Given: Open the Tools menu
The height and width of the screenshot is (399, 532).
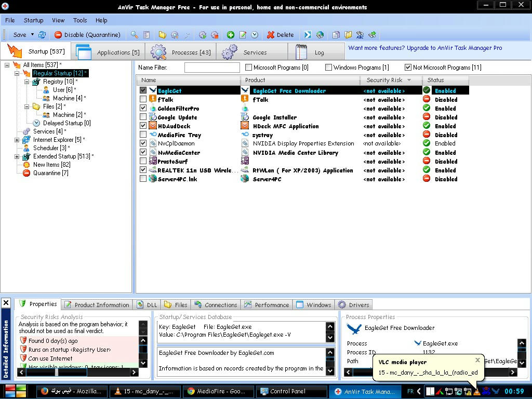Looking at the screenshot, I should (x=80, y=20).
